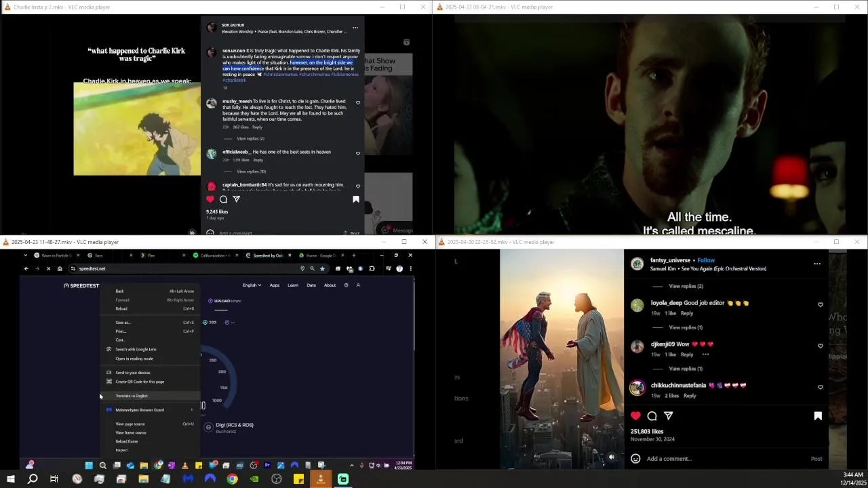
Task: Open more options on fantsy_universe post
Action: (x=817, y=264)
